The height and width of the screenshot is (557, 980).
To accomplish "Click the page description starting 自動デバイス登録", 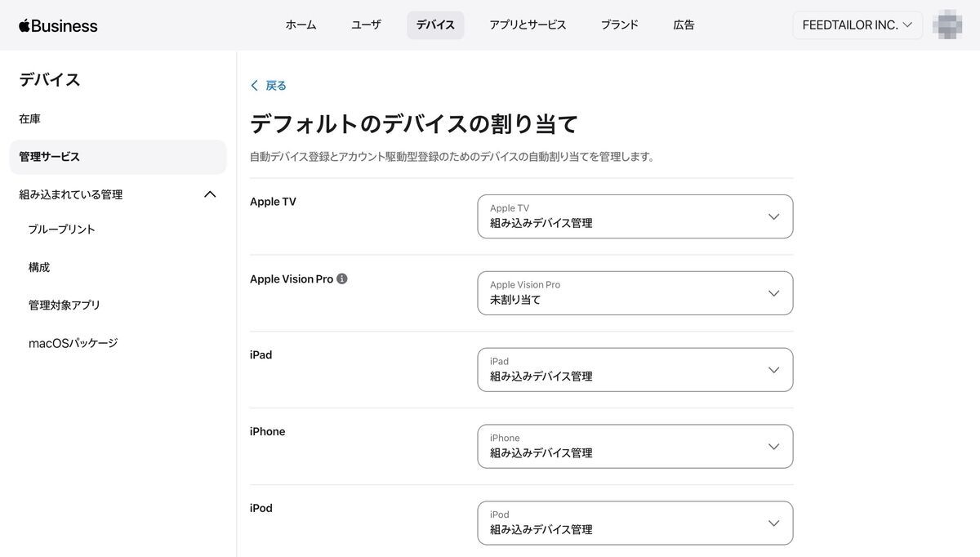I will [453, 157].
